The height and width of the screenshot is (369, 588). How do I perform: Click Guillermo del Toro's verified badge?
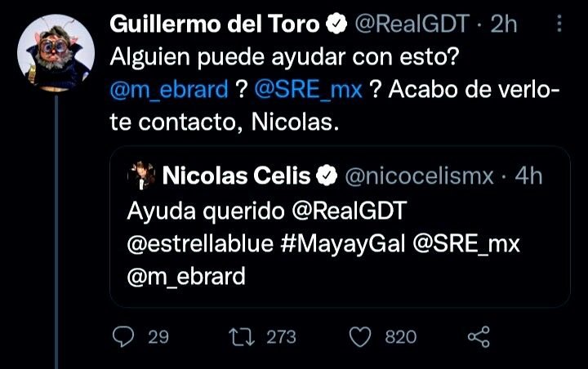coord(335,24)
